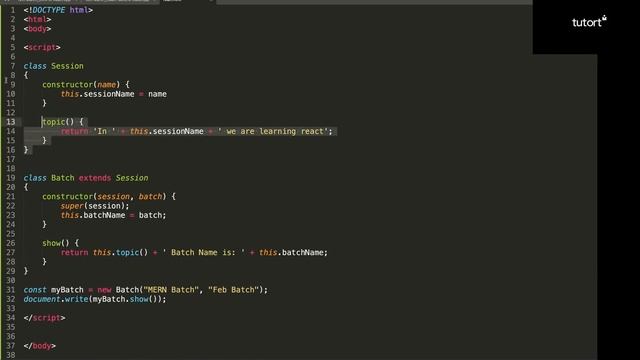Click the 'extends' keyword on line 19

(x=95, y=178)
